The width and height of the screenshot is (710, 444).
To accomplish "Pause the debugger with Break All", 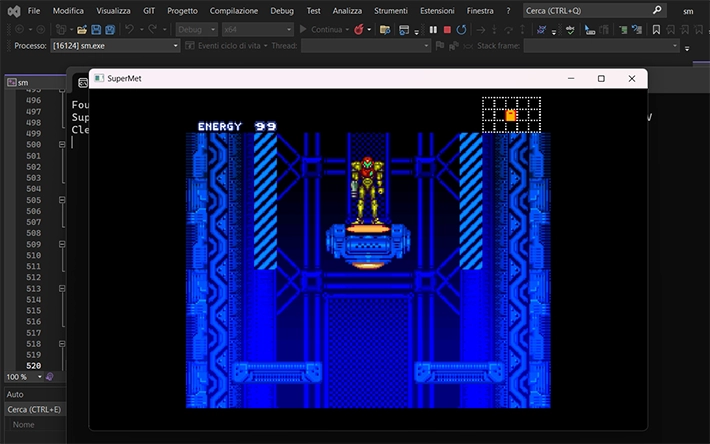I will pyautogui.click(x=433, y=29).
